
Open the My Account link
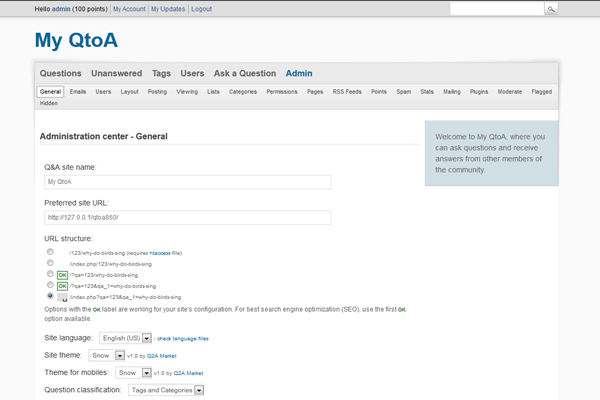click(x=128, y=9)
